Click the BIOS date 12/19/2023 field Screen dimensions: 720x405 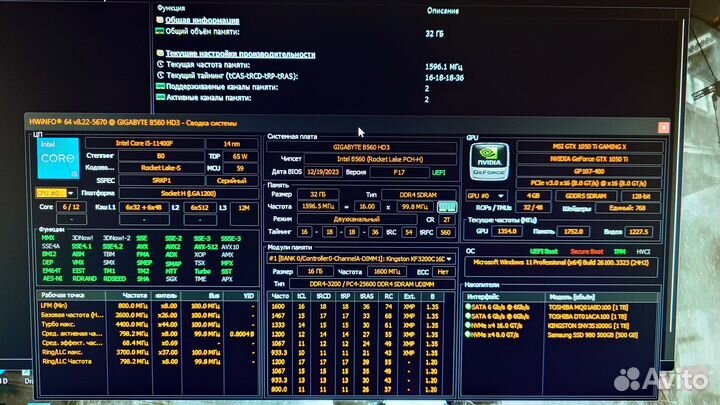point(323,172)
